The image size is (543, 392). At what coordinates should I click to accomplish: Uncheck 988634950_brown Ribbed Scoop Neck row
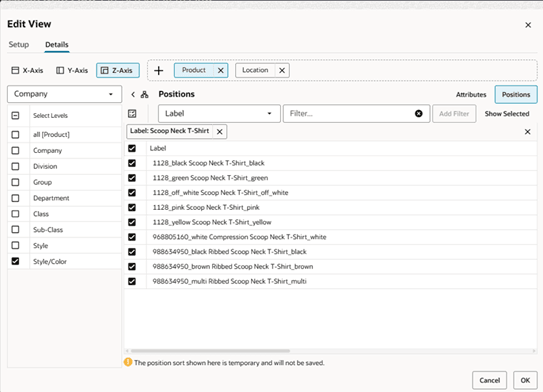click(x=132, y=267)
